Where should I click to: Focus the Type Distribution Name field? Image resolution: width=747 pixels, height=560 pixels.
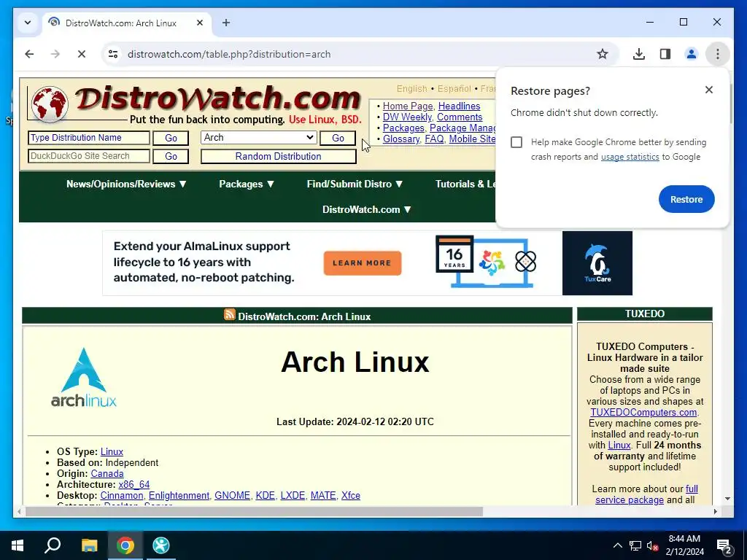[88, 138]
